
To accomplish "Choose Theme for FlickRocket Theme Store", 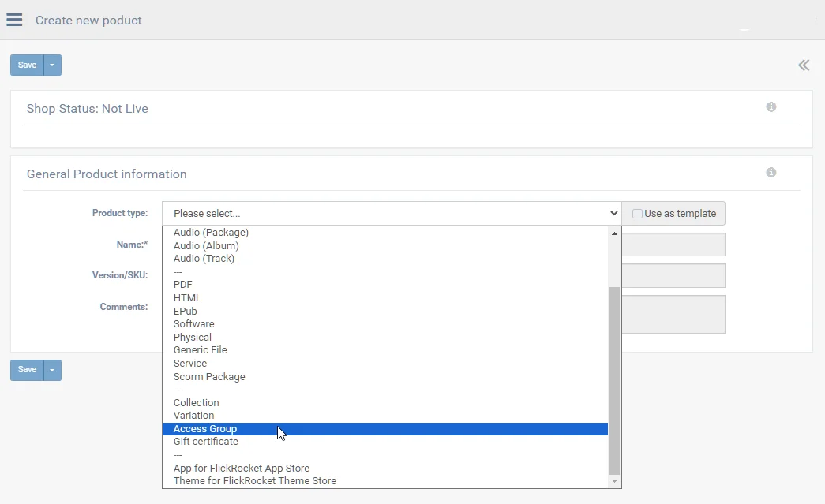I will 385,481.
